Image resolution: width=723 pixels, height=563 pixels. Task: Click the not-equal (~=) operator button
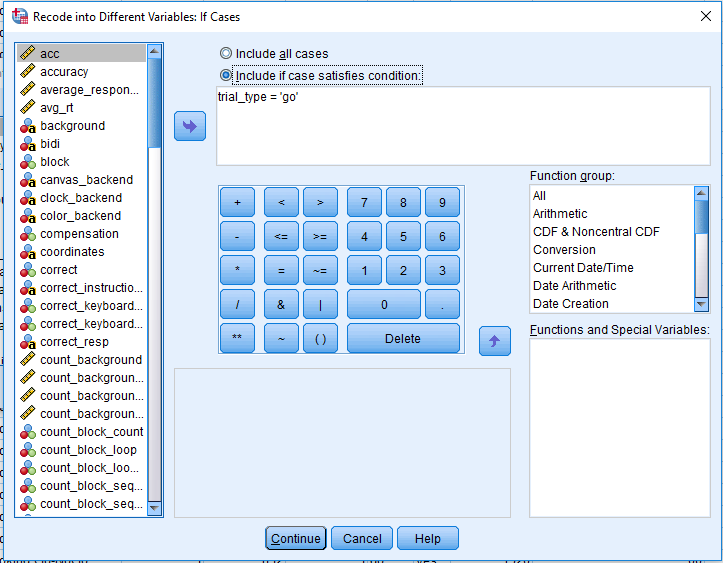[320, 270]
